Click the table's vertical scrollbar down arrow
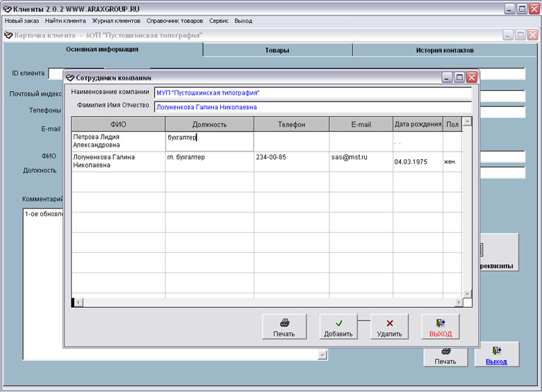 468,293
